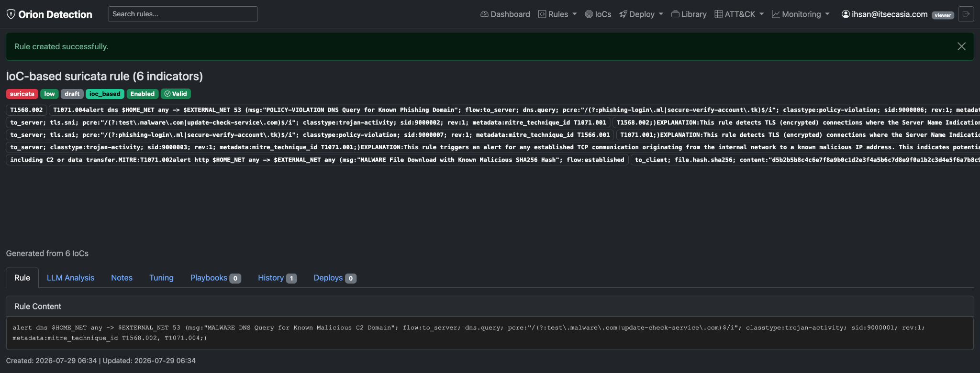Click the low severity badge
Screen dimensions: 980x373
[x=49, y=94]
